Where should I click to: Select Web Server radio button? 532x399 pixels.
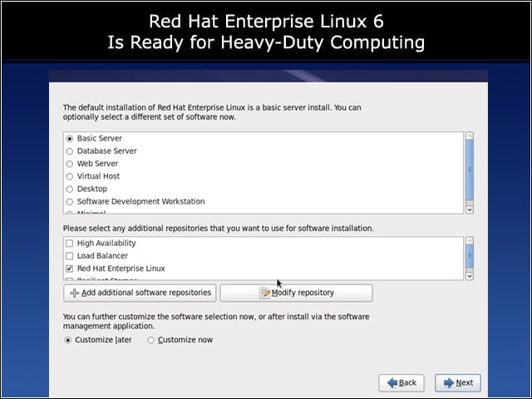coord(70,164)
